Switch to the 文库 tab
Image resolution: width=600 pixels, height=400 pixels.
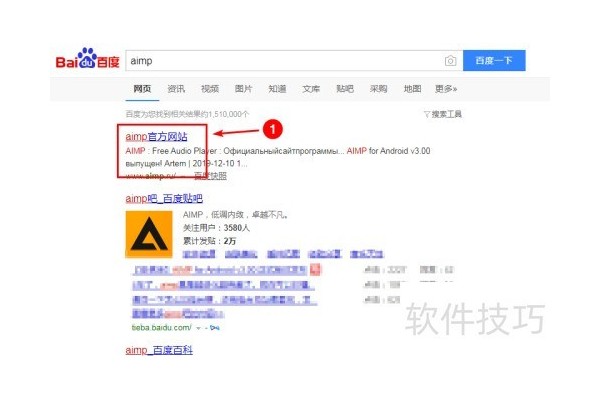pos(311,89)
